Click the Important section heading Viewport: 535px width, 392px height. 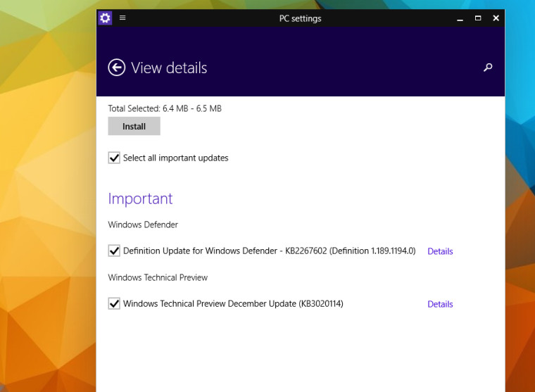140,198
